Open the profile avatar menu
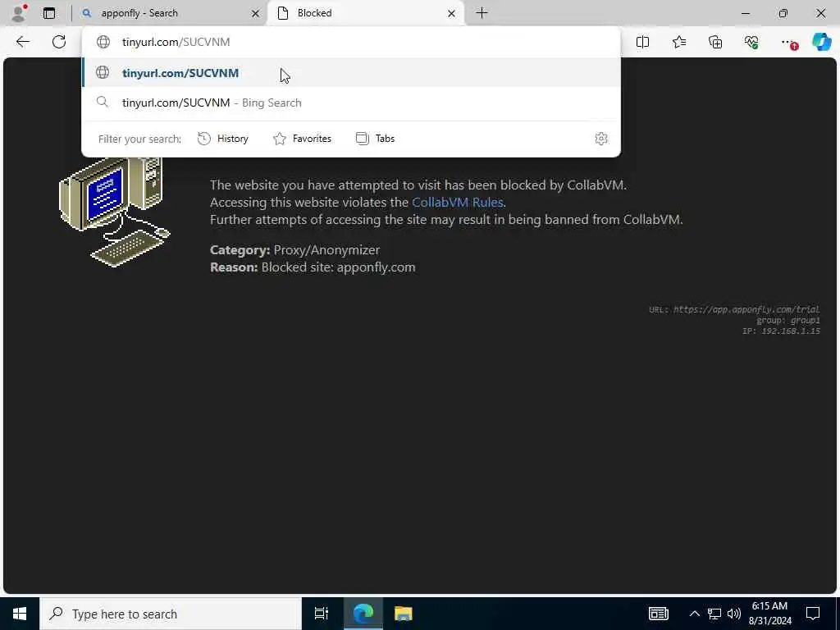 (x=19, y=13)
